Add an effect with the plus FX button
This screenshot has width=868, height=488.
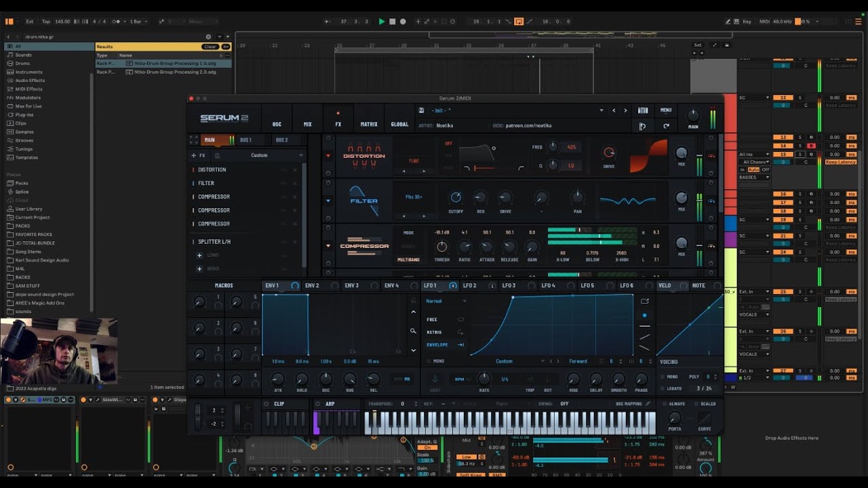click(x=199, y=155)
